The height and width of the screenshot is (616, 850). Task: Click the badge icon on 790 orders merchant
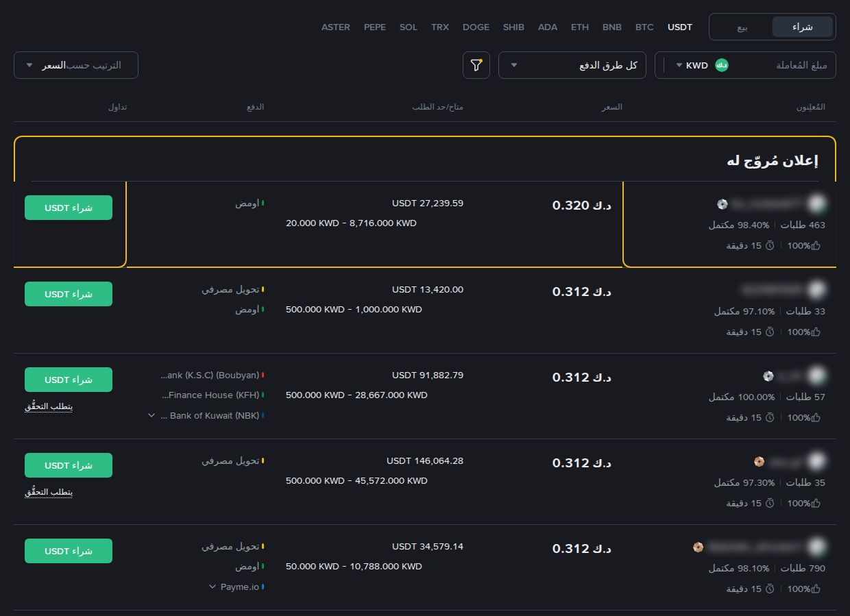pyautogui.click(x=698, y=547)
